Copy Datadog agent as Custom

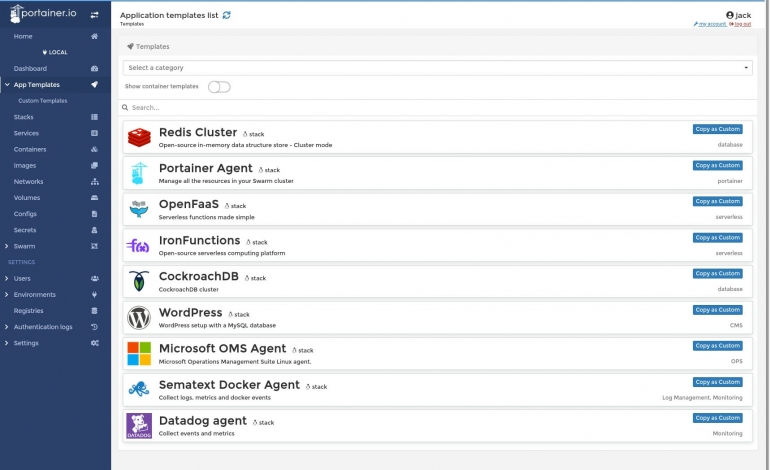pyautogui.click(x=717, y=418)
